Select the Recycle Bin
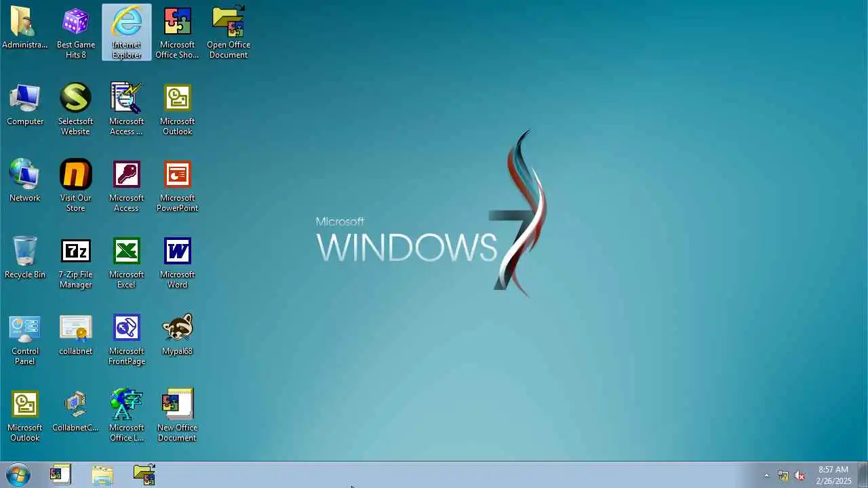 coord(25,258)
